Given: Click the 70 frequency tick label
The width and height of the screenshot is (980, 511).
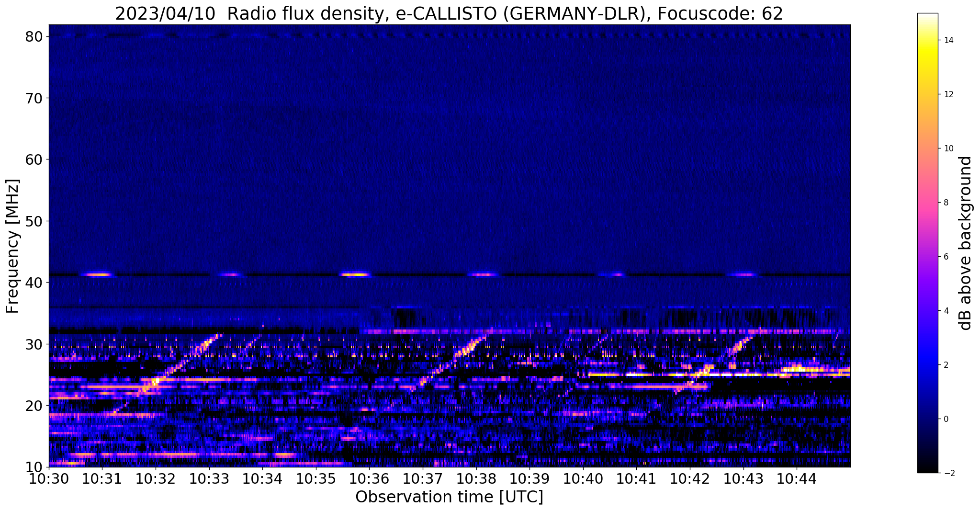Looking at the screenshot, I should [35, 98].
